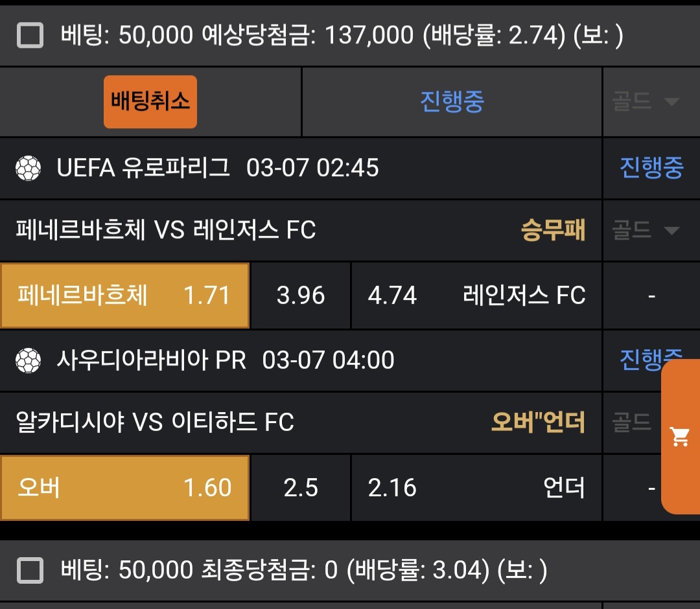Click the 진행중 status in the bet header row
The height and width of the screenshot is (609, 700).
click(x=452, y=102)
